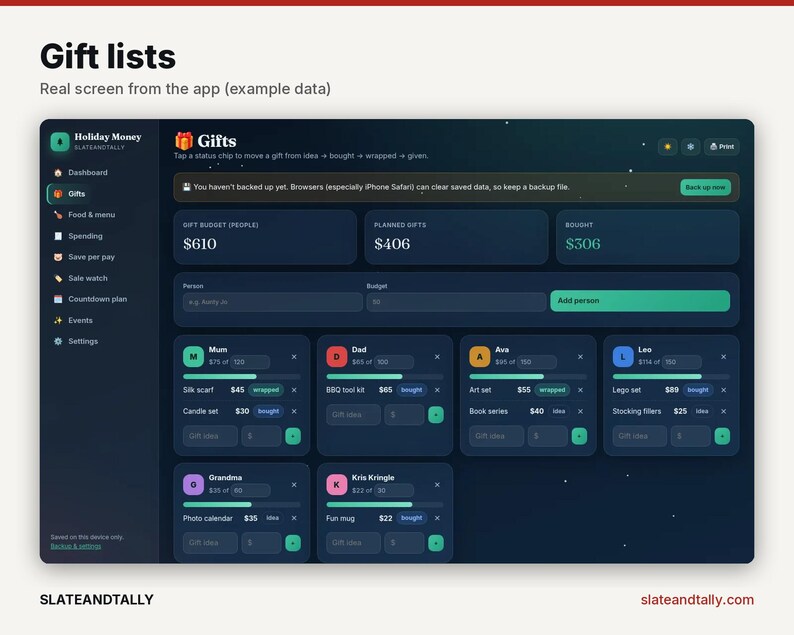
Task: Switch to light theme sun icon
Action: [x=667, y=147]
